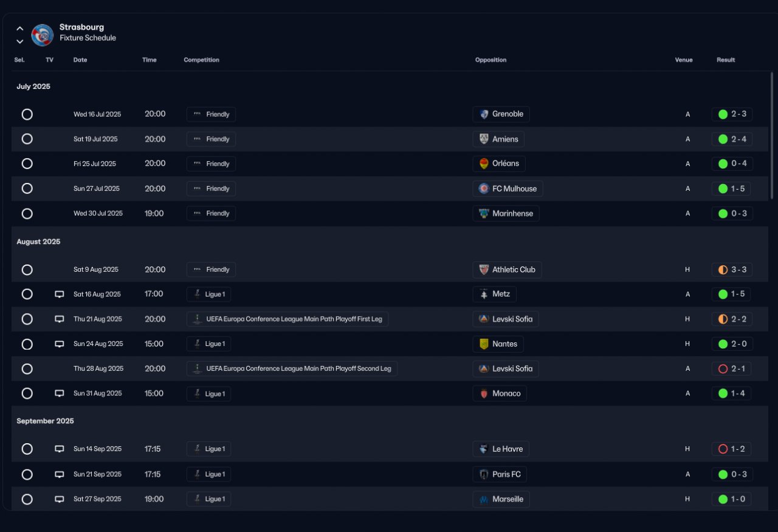The height and width of the screenshot is (532, 778).
Task: Sort by the Date column header
Action: pos(80,60)
